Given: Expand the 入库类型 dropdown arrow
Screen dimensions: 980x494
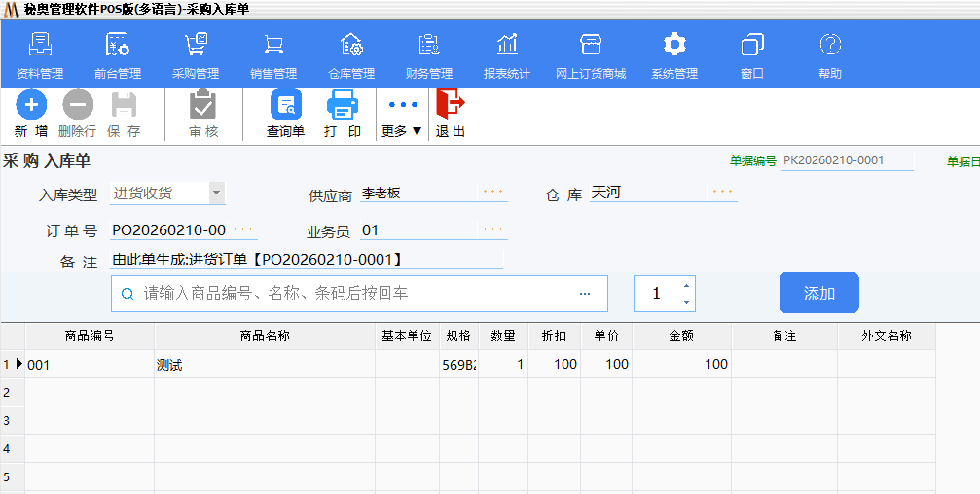Looking at the screenshot, I should tap(216, 193).
